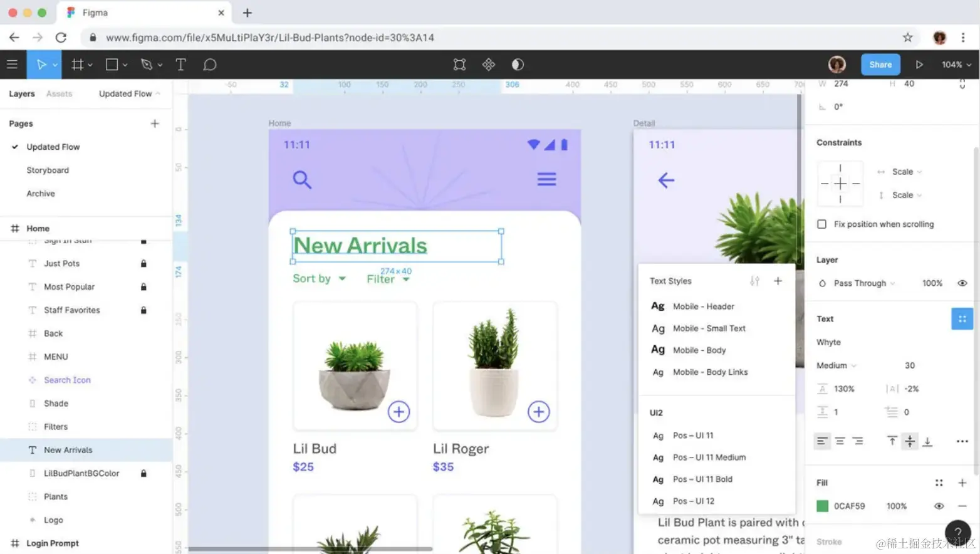Align text center
The width and height of the screenshot is (980, 554).
(840, 441)
